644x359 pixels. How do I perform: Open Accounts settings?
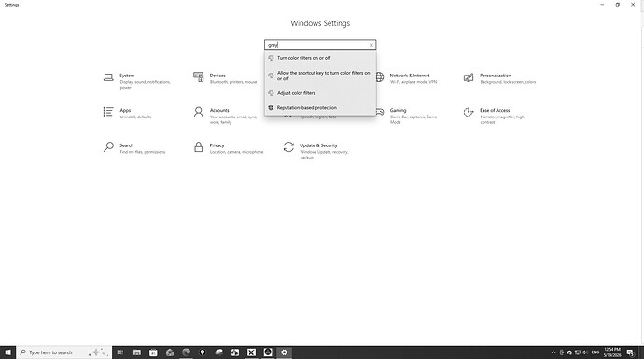click(225, 116)
